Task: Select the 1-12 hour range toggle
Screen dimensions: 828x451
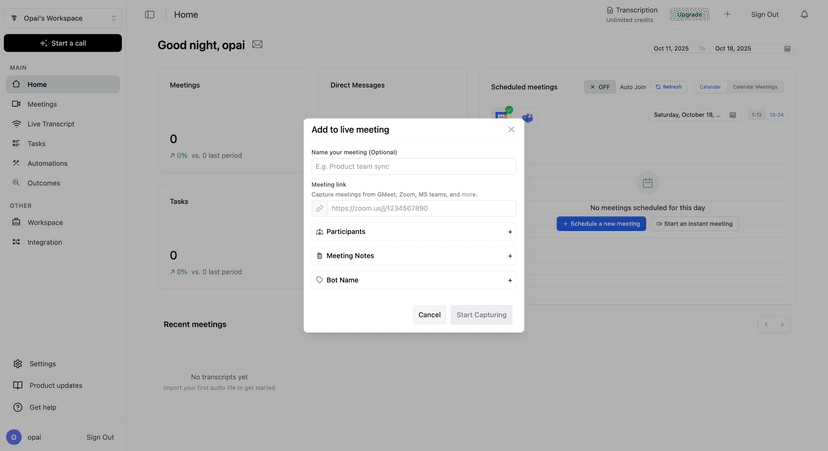Action: [x=757, y=115]
